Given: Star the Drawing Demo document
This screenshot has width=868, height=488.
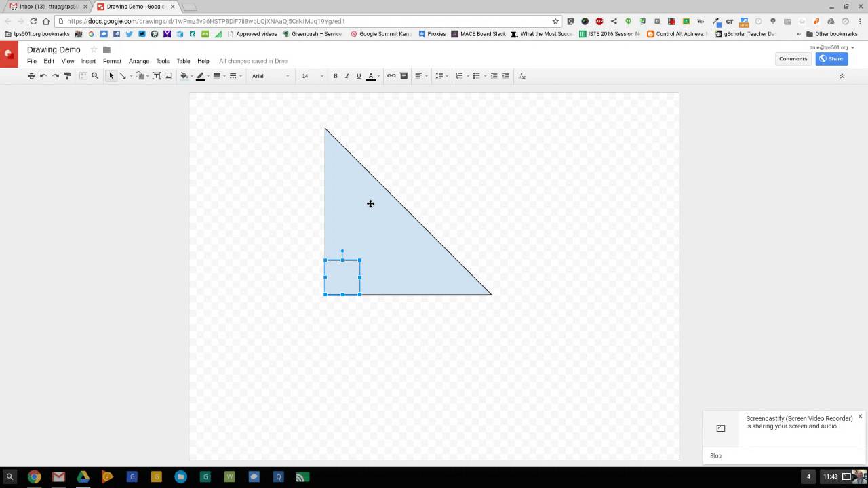Looking at the screenshot, I should coord(94,49).
